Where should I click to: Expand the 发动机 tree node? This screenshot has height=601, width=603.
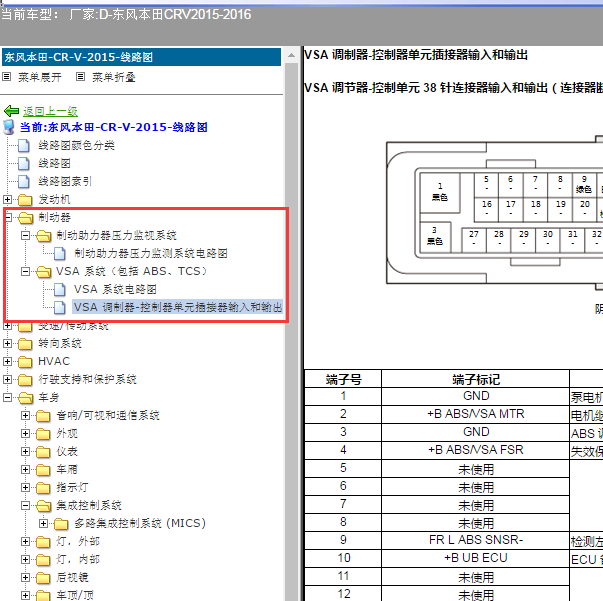click(7, 199)
